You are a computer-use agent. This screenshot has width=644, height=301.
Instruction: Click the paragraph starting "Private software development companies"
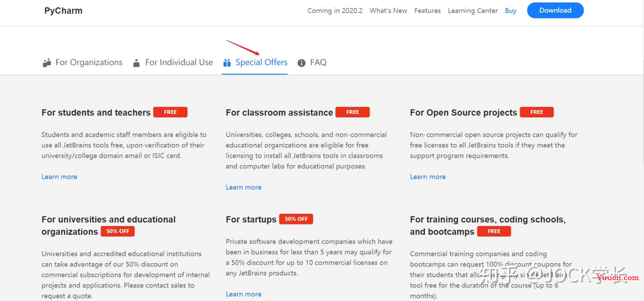tap(309, 257)
